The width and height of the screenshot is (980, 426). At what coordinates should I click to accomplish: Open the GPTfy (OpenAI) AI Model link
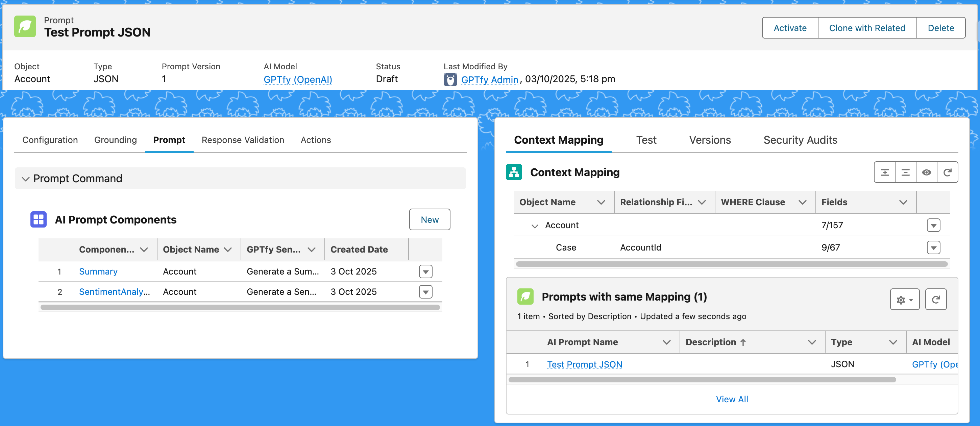[x=297, y=79]
